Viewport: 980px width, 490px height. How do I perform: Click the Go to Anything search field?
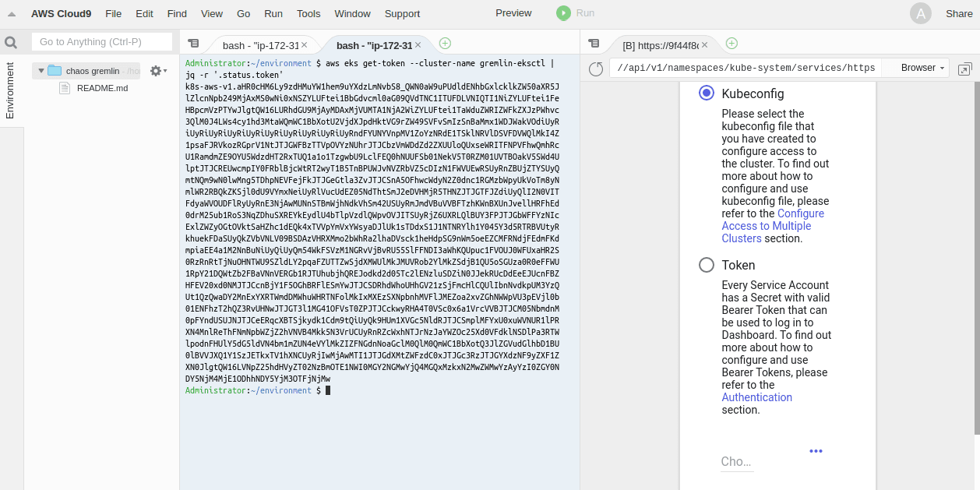click(x=102, y=42)
